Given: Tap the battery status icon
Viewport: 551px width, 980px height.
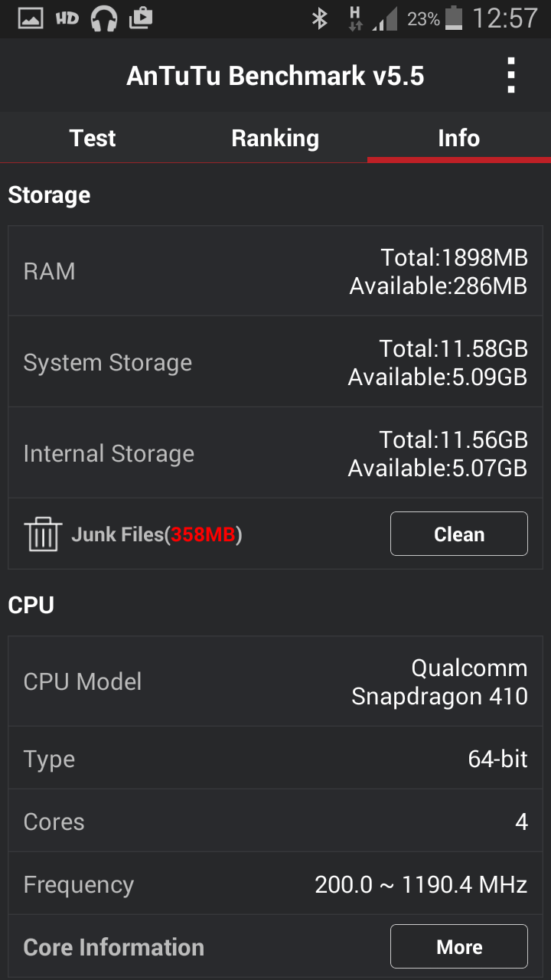Looking at the screenshot, I should coord(455,18).
